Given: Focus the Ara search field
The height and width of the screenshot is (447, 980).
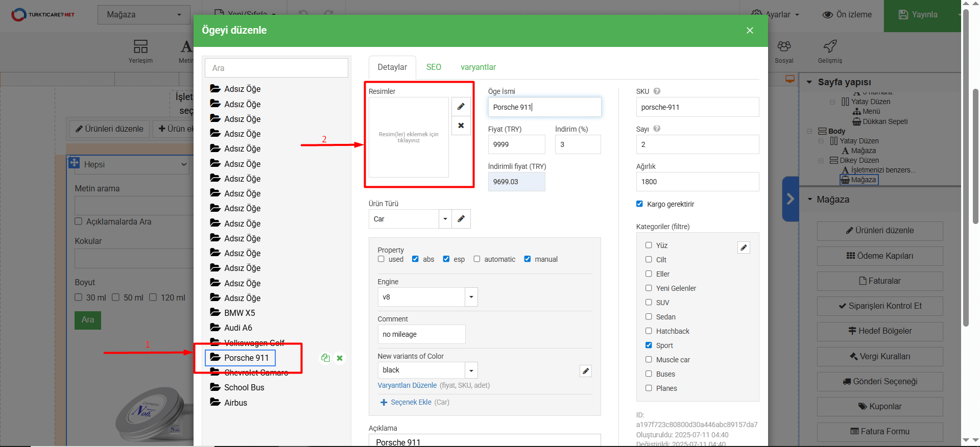Looking at the screenshot, I should [x=276, y=68].
